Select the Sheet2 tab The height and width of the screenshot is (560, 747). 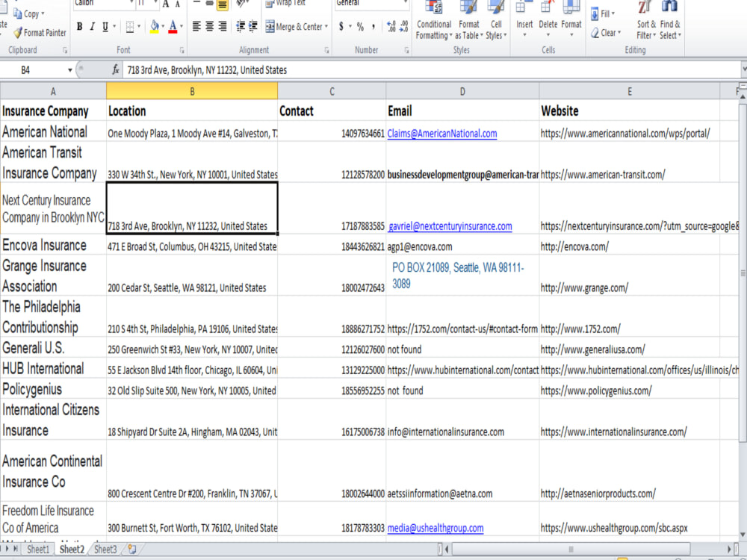pos(72,550)
